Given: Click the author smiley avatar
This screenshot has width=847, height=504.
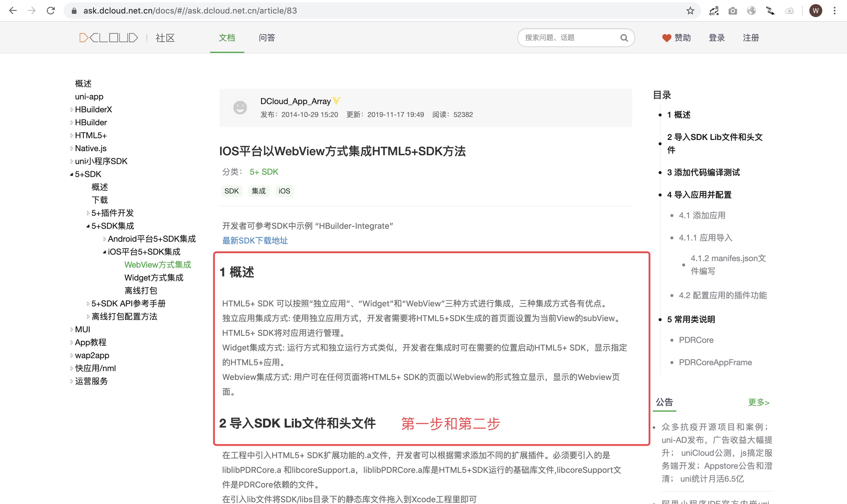Looking at the screenshot, I should [240, 108].
